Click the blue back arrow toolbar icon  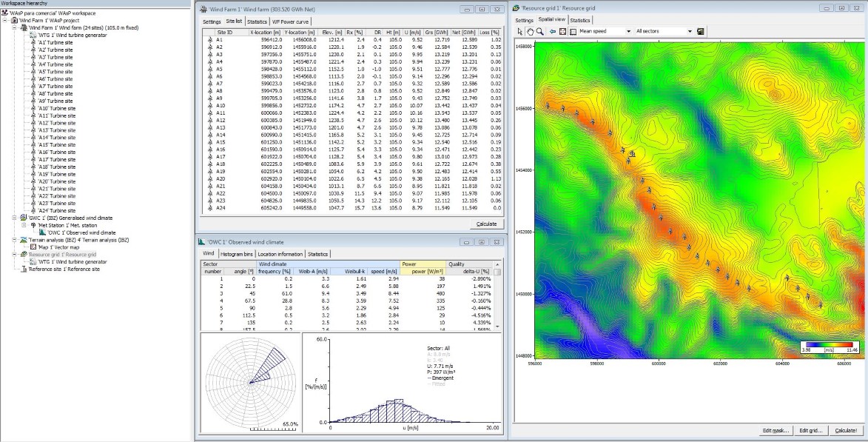(x=552, y=32)
